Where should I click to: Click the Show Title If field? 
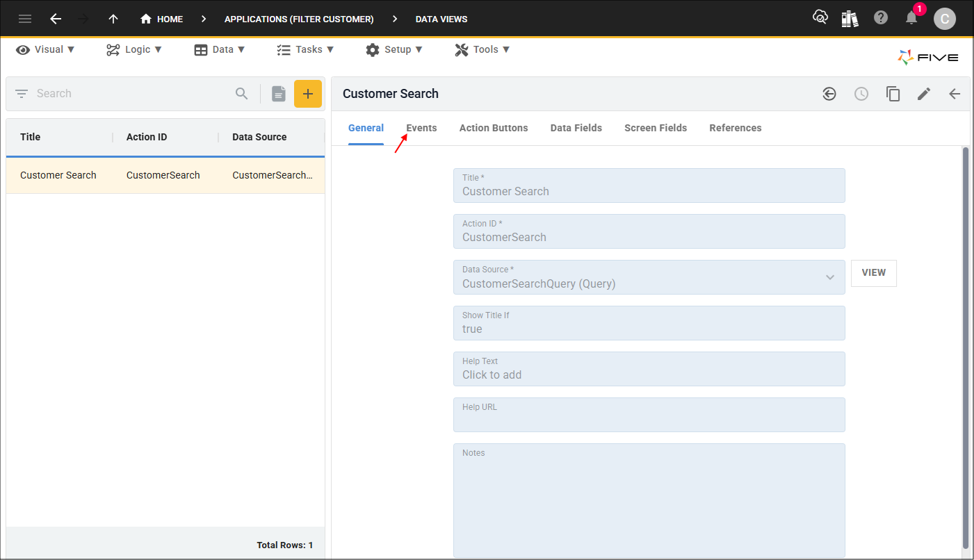[x=649, y=323]
